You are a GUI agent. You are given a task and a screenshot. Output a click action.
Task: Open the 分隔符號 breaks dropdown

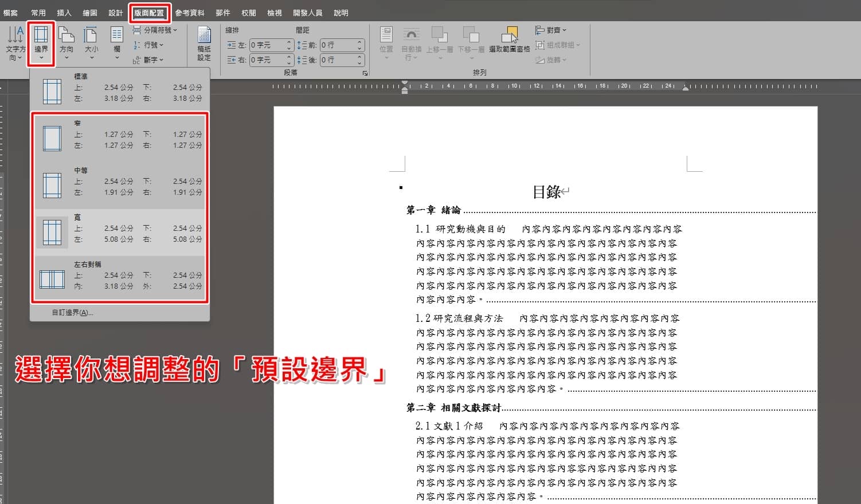(x=155, y=30)
